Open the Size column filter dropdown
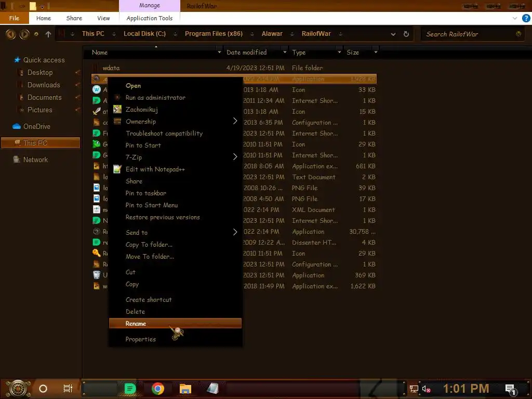Image resolution: width=532 pixels, height=399 pixels. pos(376,52)
